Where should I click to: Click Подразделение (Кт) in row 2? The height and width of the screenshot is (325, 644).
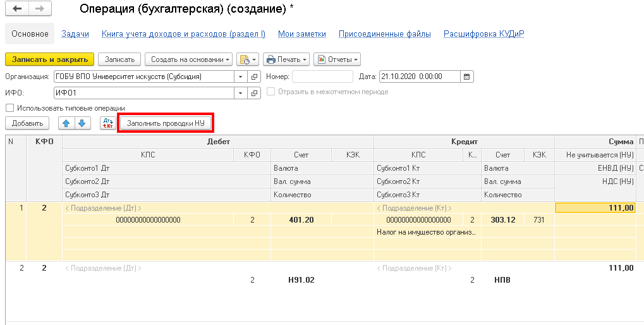click(x=414, y=268)
